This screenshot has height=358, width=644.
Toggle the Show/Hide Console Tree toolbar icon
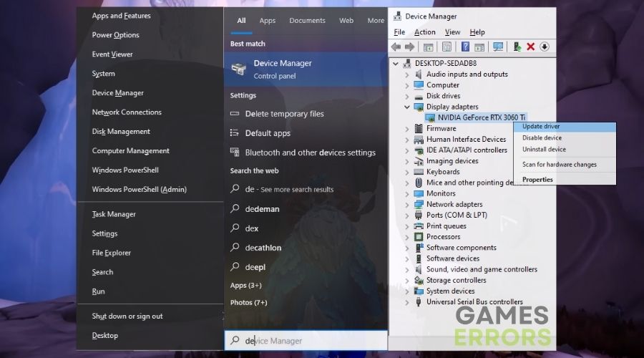pos(428,47)
